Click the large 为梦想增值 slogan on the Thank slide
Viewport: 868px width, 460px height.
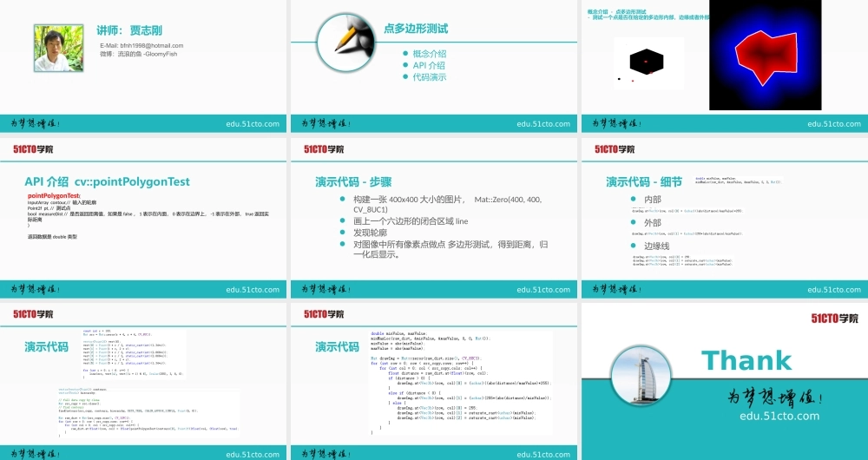pyautogui.click(x=775, y=397)
